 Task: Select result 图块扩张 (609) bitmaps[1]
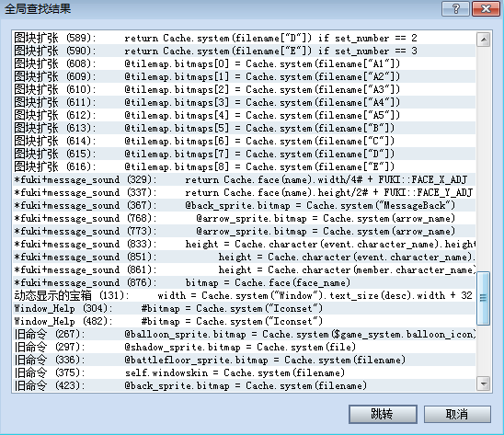pyautogui.click(x=245, y=76)
